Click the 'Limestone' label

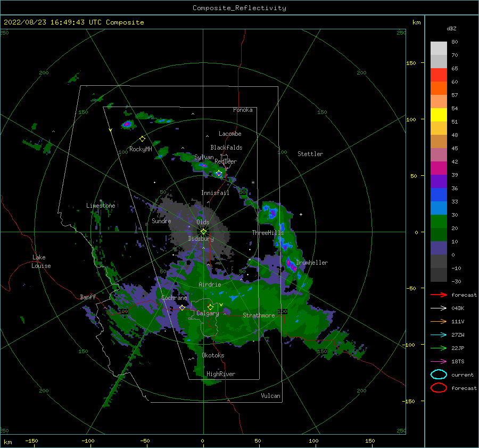pos(101,206)
